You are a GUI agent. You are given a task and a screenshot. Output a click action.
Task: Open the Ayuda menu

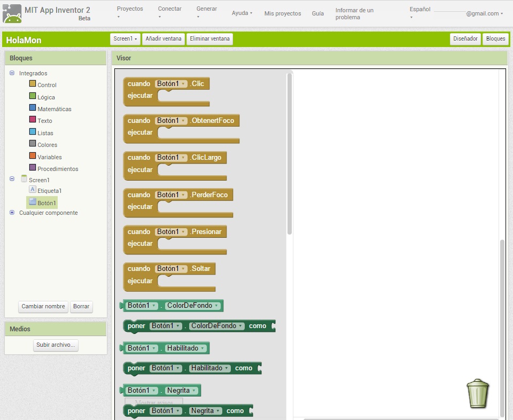pyautogui.click(x=242, y=13)
